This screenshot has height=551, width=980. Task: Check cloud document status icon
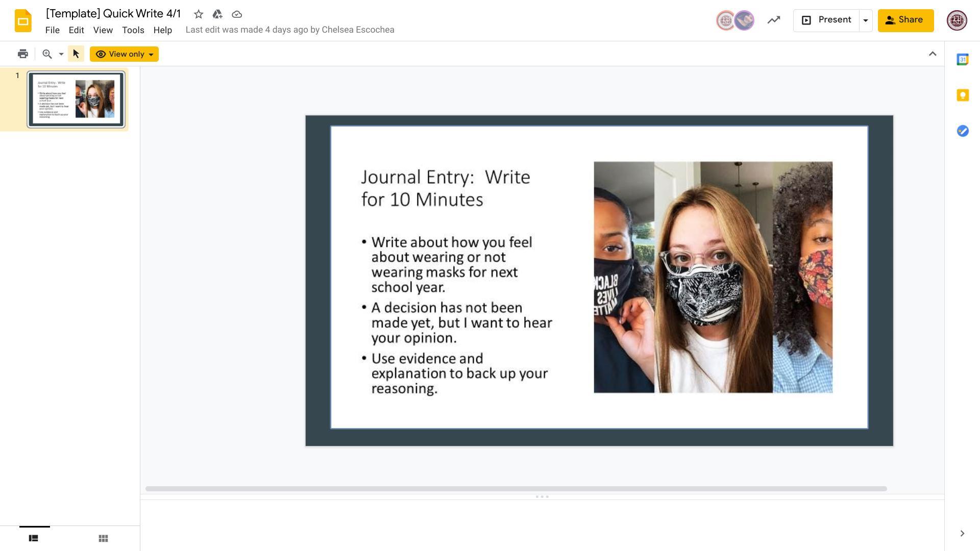point(236,14)
